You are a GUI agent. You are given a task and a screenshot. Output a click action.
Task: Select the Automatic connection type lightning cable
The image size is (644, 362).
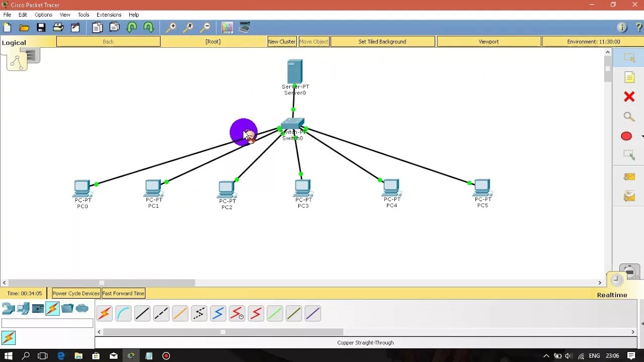coord(105,314)
